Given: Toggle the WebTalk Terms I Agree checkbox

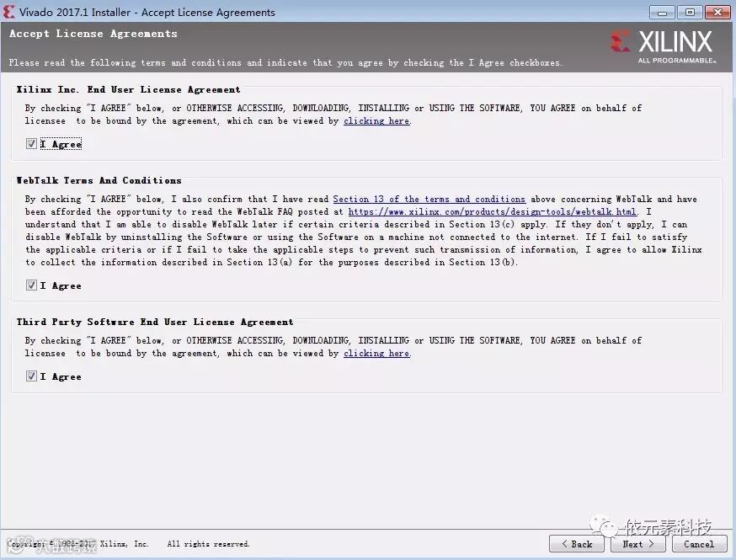Looking at the screenshot, I should point(31,285).
